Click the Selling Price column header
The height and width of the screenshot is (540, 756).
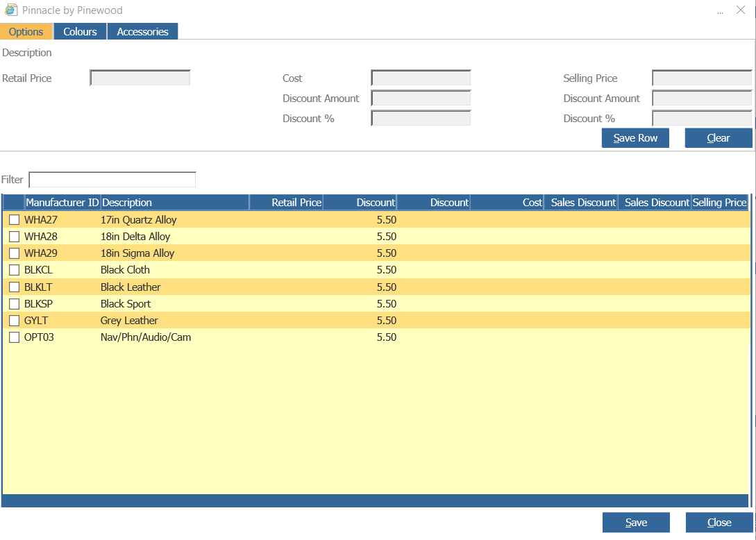720,203
